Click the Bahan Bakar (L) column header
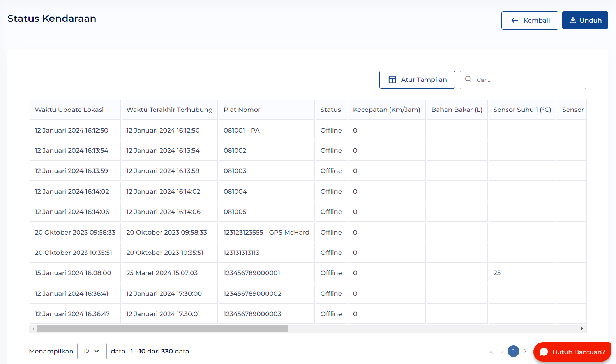The image size is (616, 364). pyautogui.click(x=457, y=110)
